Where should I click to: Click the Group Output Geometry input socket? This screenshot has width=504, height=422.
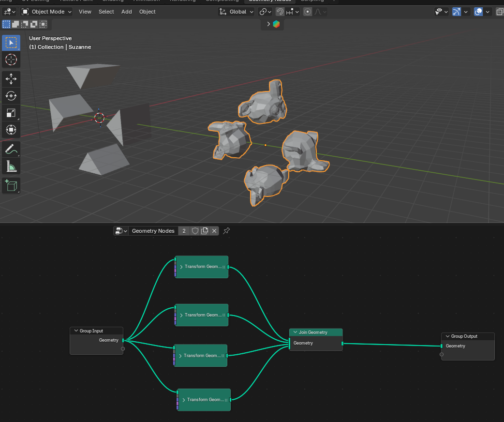coord(441,346)
